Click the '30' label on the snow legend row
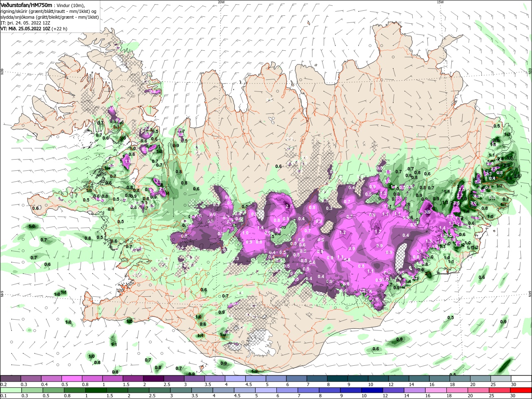 (513, 384)
